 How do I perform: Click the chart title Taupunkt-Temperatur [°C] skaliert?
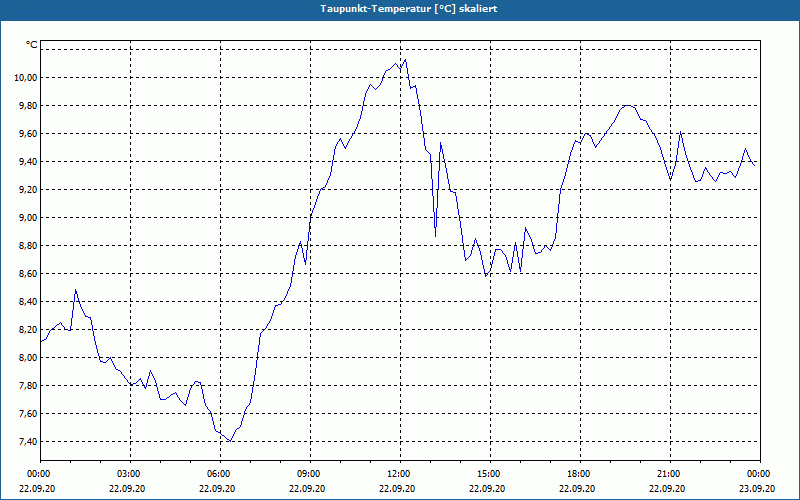409,9
